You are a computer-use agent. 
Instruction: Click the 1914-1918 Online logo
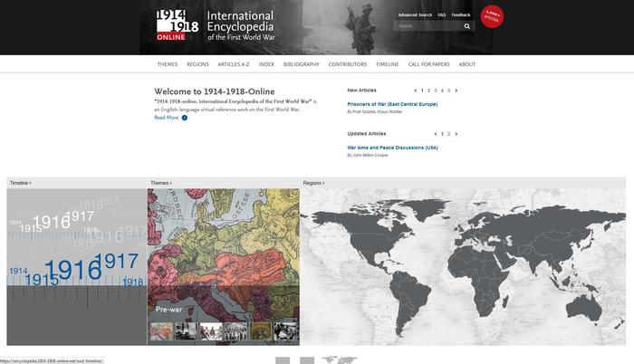pos(178,25)
